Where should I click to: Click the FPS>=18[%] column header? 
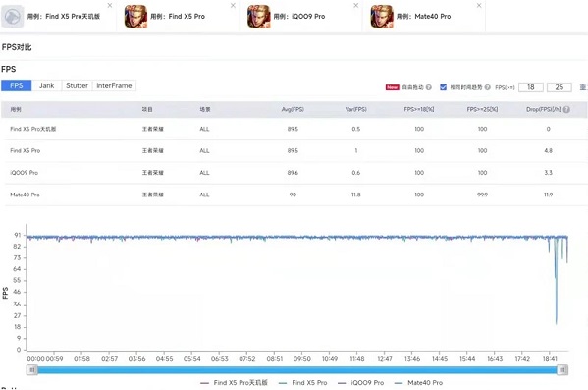coord(419,109)
